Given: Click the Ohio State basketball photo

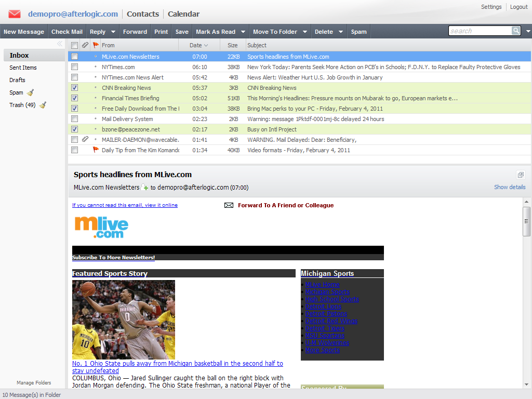Looking at the screenshot, I should tap(124, 320).
